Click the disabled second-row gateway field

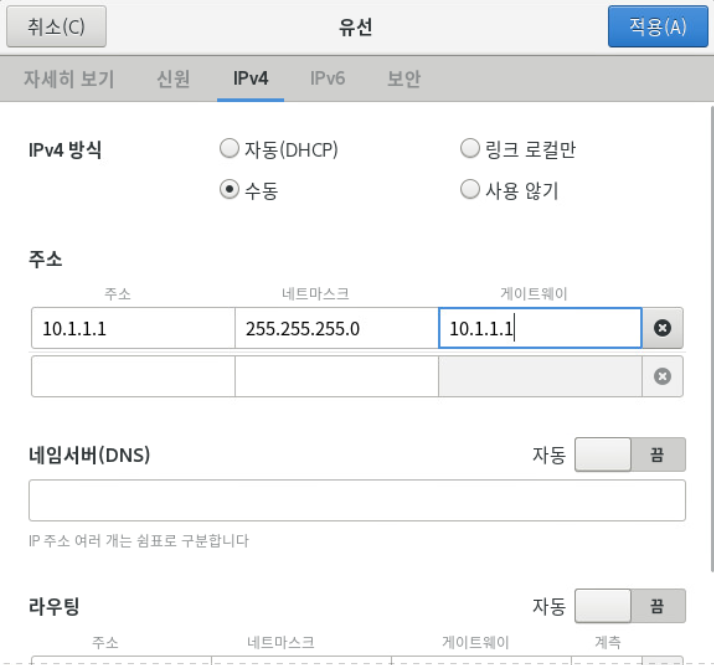pyautogui.click(x=540, y=376)
